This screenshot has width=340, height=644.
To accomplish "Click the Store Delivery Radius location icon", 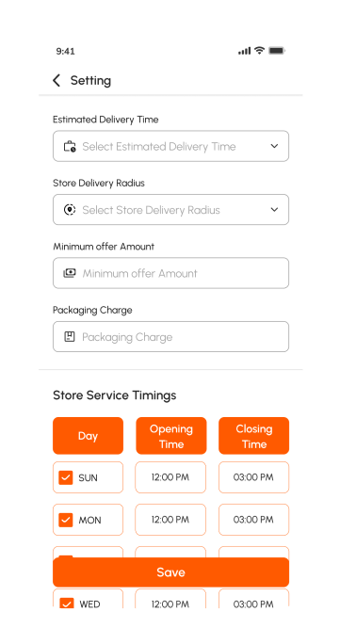I will point(70,210).
